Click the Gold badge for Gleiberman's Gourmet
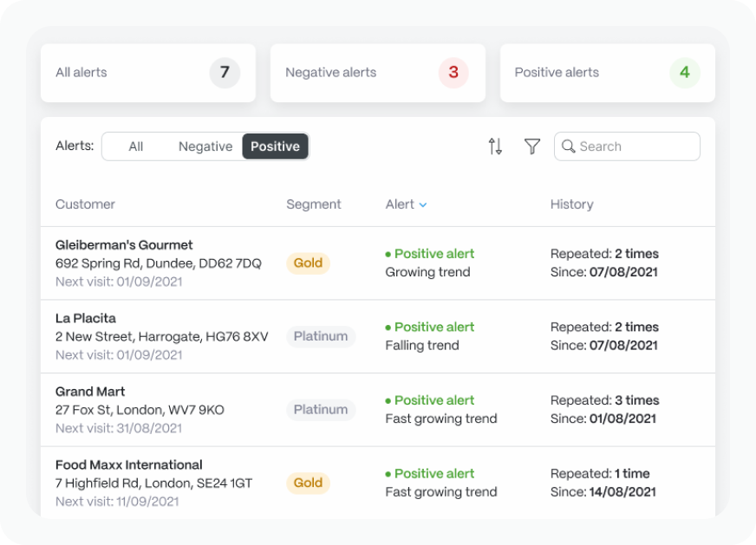This screenshot has width=756, height=545. pyautogui.click(x=308, y=263)
